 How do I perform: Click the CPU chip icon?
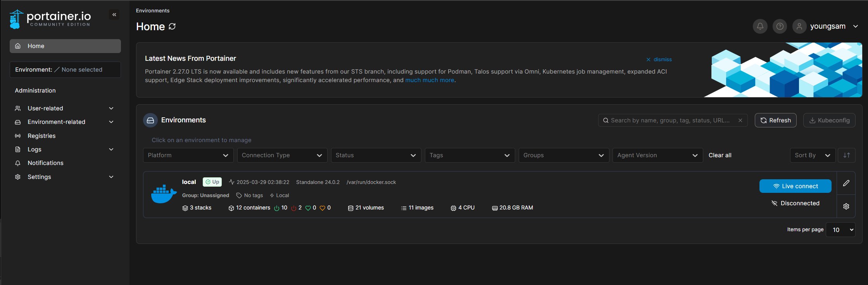[454, 208]
